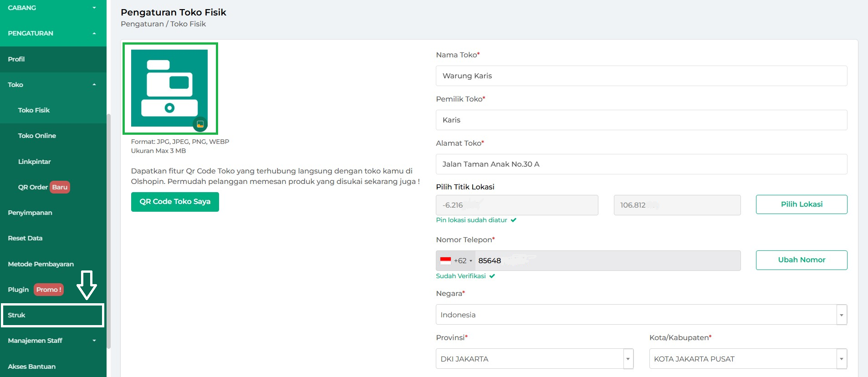Open the Kota/Kabupaten dropdown

click(x=748, y=359)
